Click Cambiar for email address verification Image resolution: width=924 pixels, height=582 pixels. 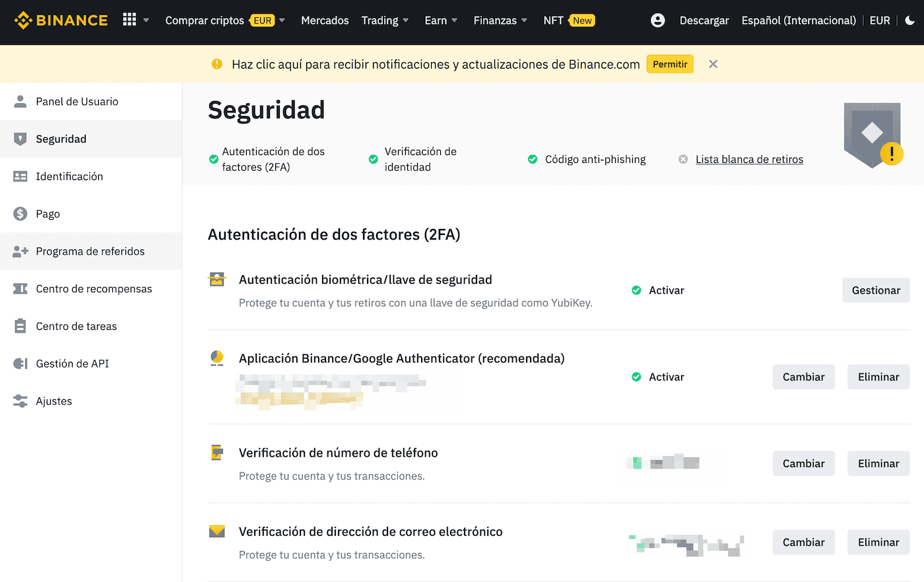coord(803,542)
